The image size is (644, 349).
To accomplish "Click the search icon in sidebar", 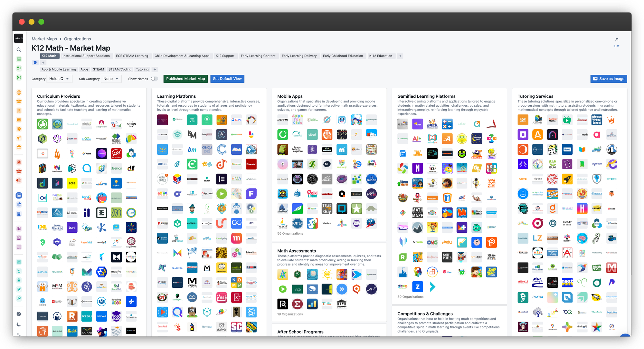I will pyautogui.click(x=19, y=50).
